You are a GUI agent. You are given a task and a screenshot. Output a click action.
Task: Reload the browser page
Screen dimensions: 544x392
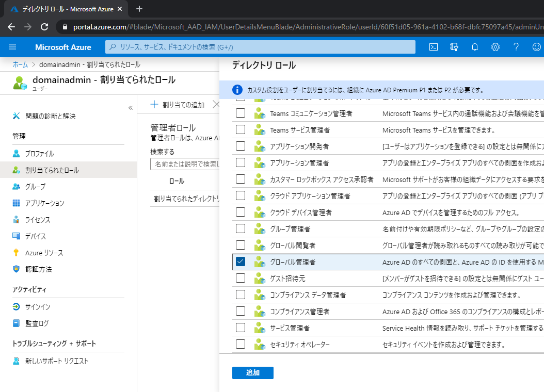44,27
